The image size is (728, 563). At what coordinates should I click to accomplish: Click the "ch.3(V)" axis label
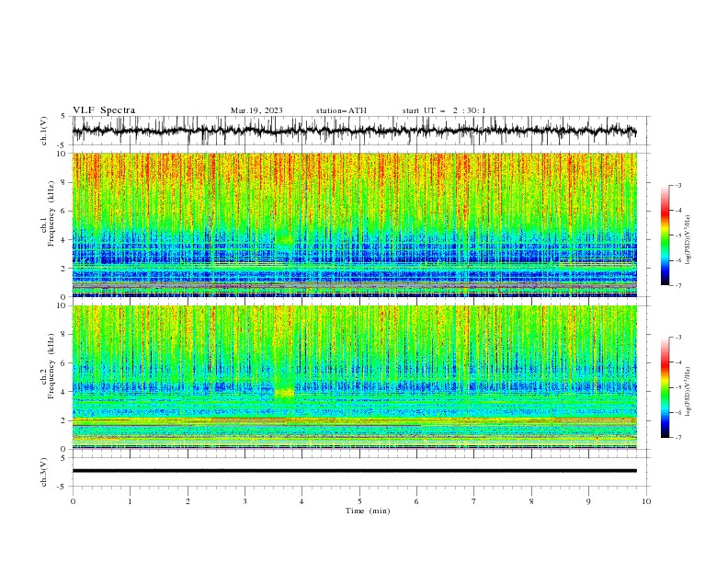[44, 472]
